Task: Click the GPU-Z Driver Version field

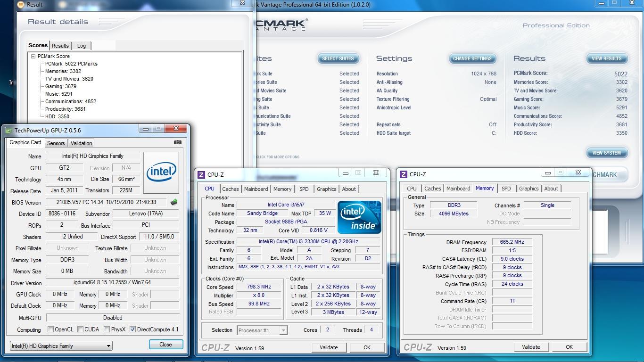Action: (112, 282)
